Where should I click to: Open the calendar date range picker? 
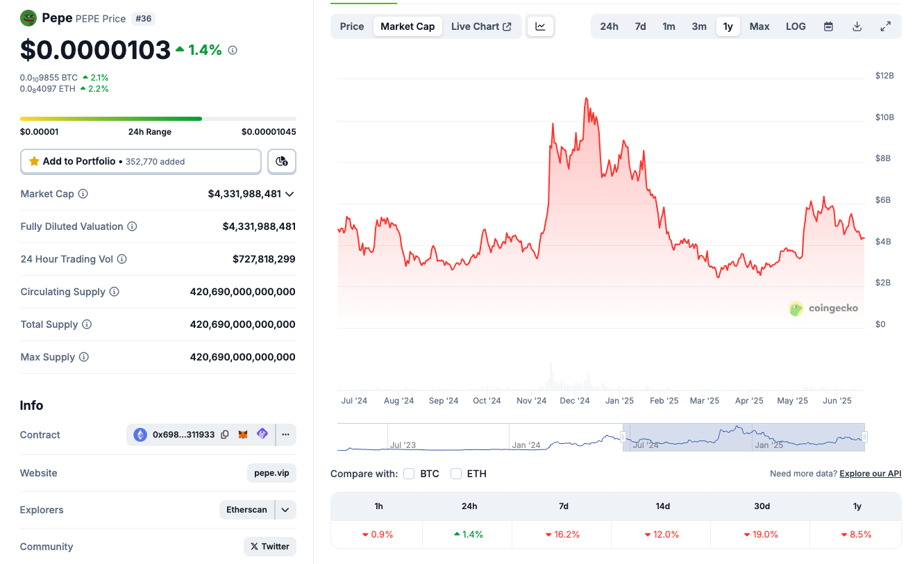[x=828, y=26]
